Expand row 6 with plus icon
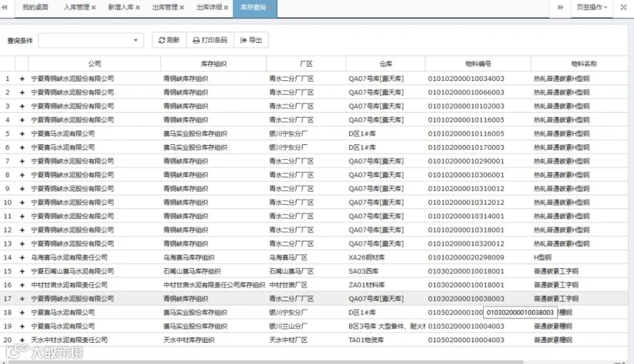The height and width of the screenshot is (364, 634). (x=22, y=147)
